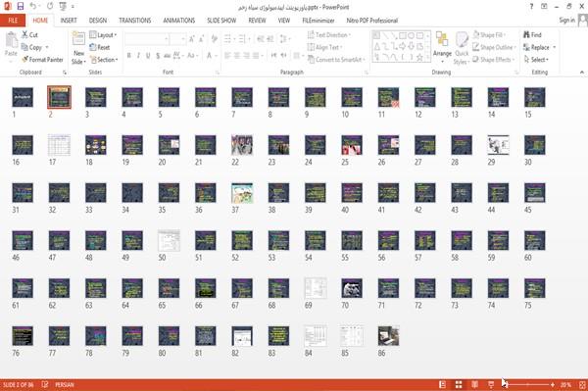
Task: Switch to the VIEW tab
Action: pos(284,21)
